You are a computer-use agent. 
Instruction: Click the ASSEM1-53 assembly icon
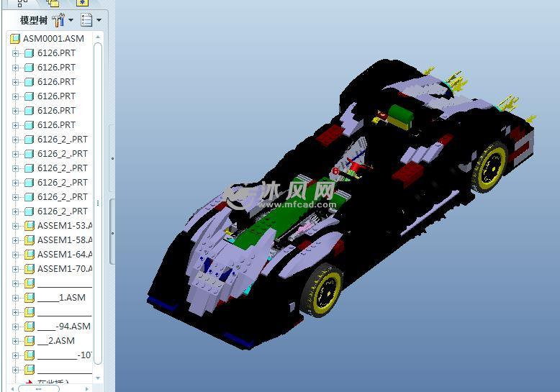pyautogui.click(x=30, y=226)
